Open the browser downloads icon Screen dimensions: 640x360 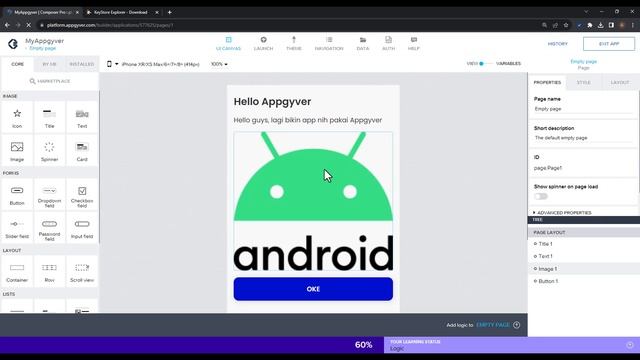[600, 25]
